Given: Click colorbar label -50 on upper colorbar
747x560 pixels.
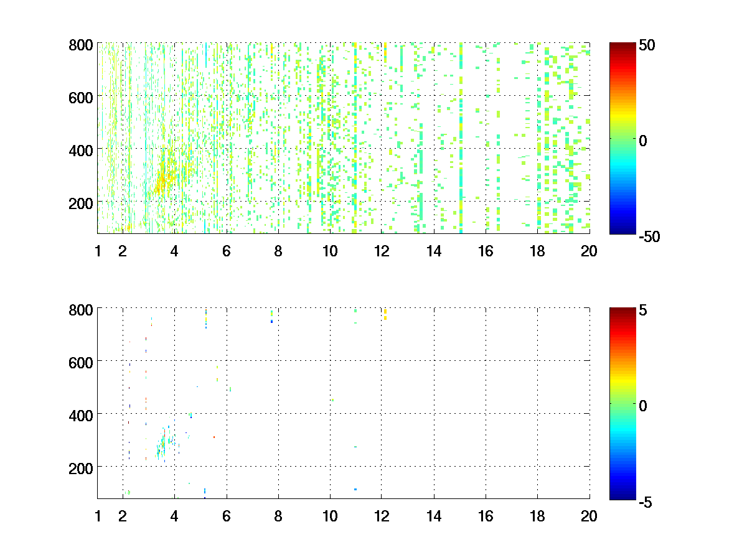Looking at the screenshot, I should click(649, 236).
